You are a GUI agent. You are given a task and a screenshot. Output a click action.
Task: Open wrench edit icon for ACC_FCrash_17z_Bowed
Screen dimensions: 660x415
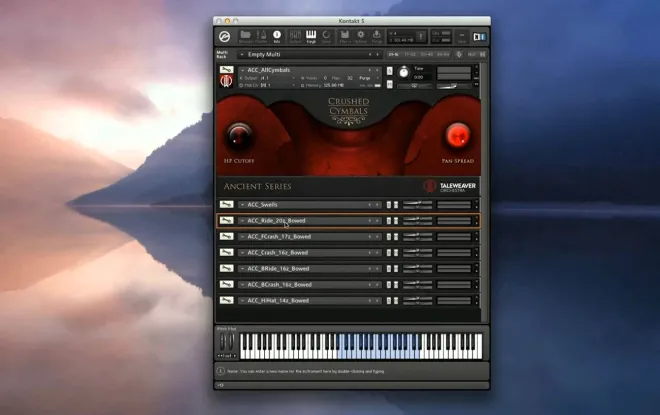pos(226,237)
